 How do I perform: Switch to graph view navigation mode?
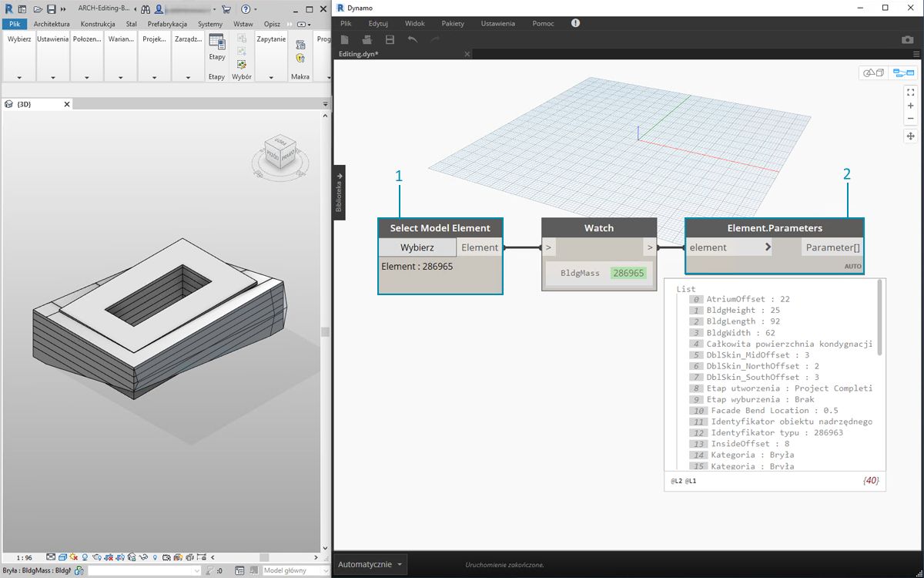[x=902, y=73]
